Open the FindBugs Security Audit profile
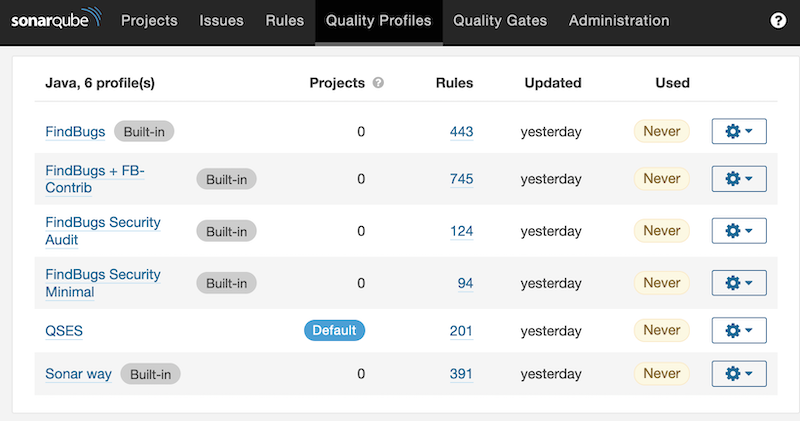 click(x=103, y=231)
